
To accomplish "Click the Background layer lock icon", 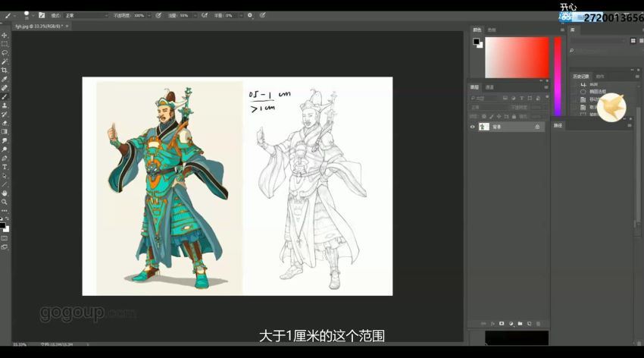I will click(x=537, y=127).
